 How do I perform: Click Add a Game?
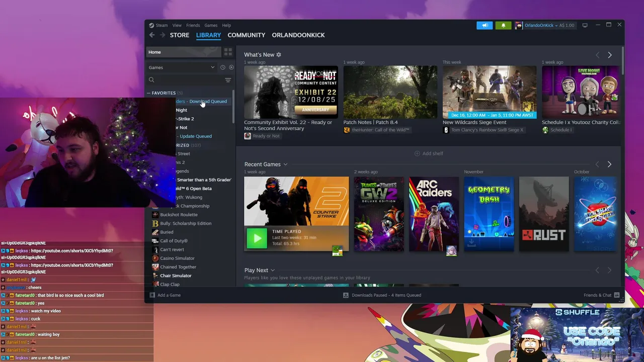pos(165,295)
